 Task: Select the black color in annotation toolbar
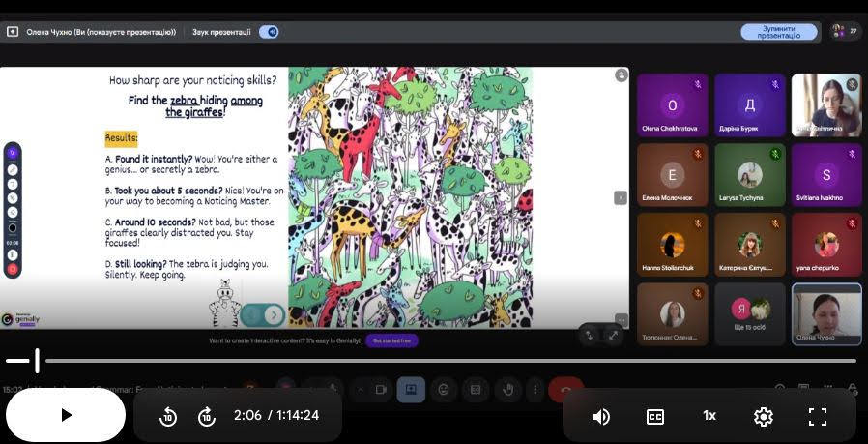[x=13, y=228]
